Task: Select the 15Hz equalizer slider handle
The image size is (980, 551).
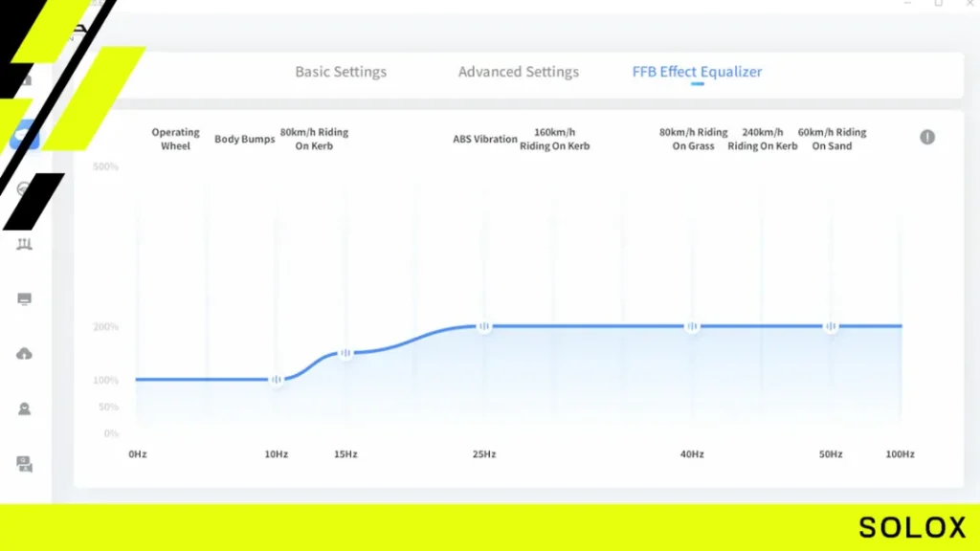Action: 345,353
